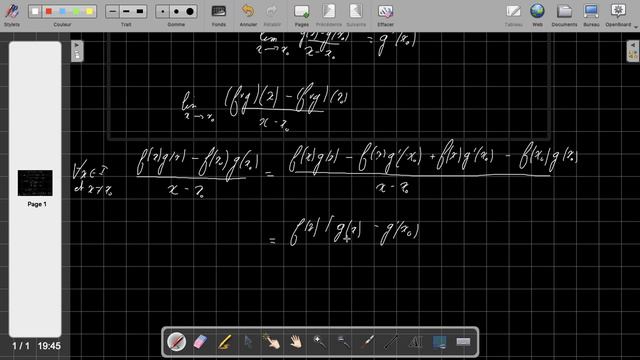Choose the medium eraser size
The image size is (640, 360).
(x=176, y=11)
